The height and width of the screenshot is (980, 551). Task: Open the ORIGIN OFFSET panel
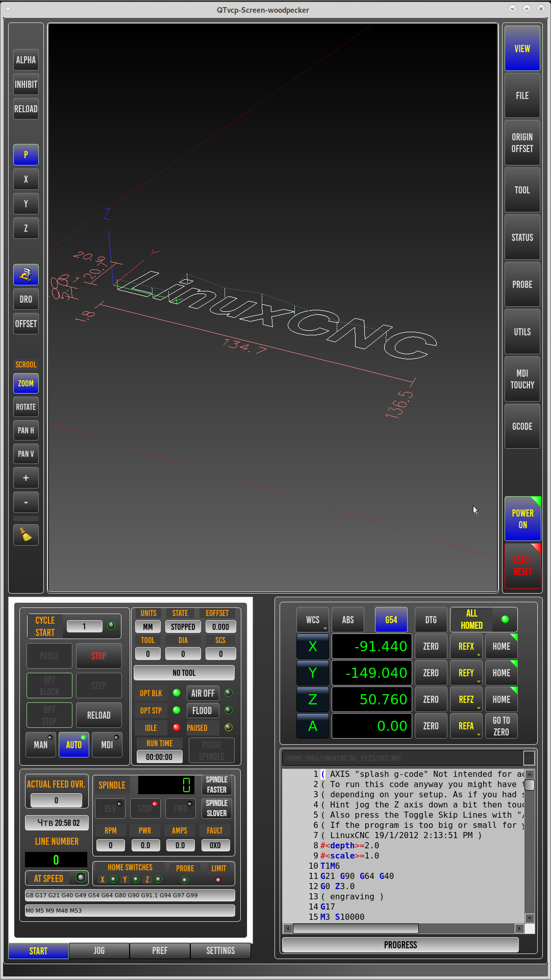[x=522, y=143]
